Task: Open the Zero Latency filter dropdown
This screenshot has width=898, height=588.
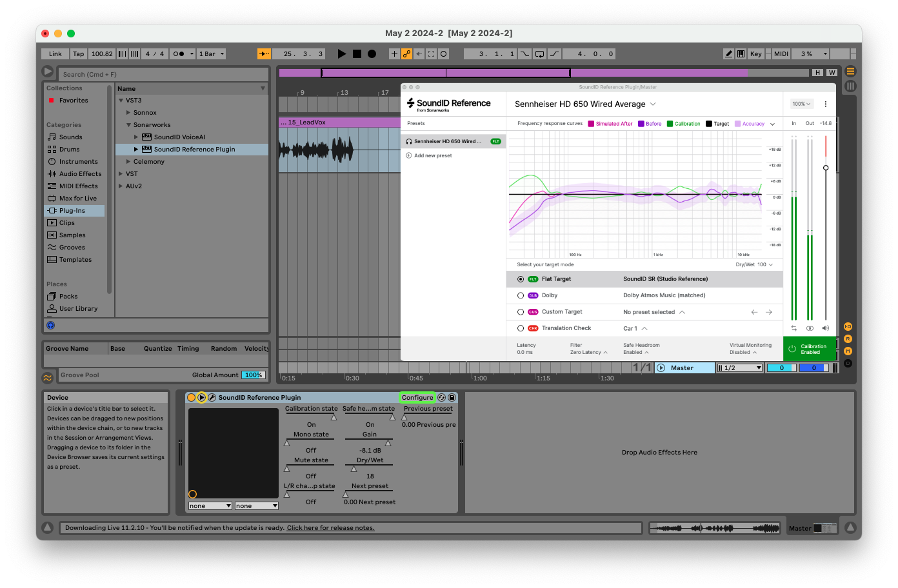Action: [x=588, y=353]
